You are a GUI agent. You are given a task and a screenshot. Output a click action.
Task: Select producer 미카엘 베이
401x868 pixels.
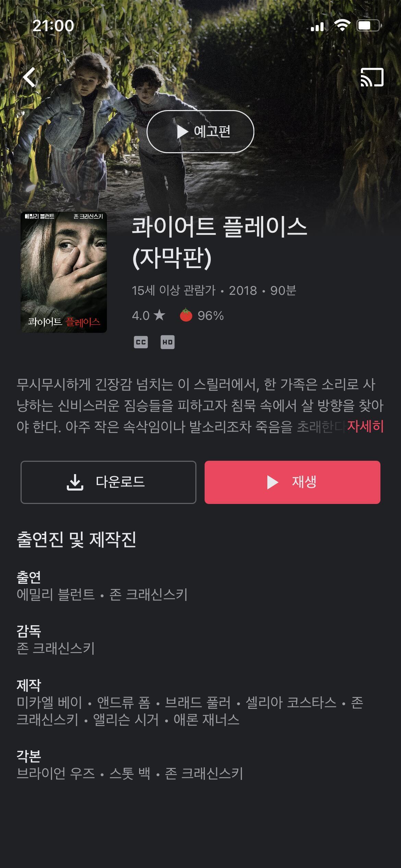point(49,702)
